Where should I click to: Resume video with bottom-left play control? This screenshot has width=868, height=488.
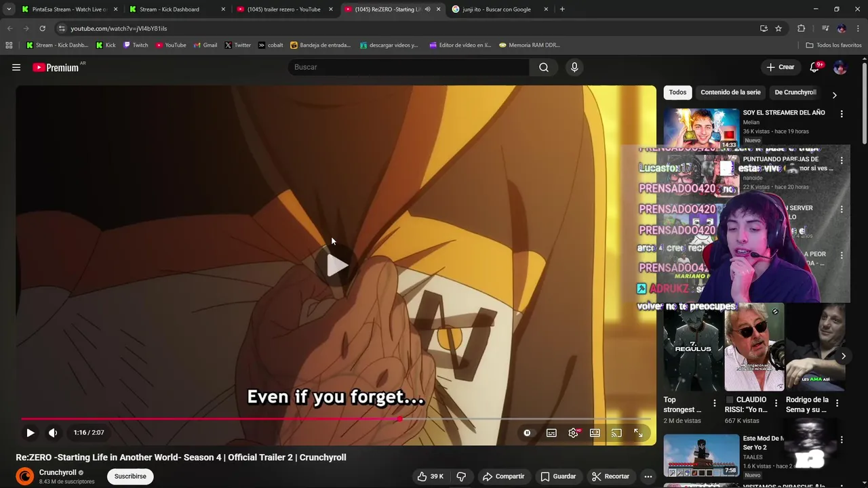(31, 432)
